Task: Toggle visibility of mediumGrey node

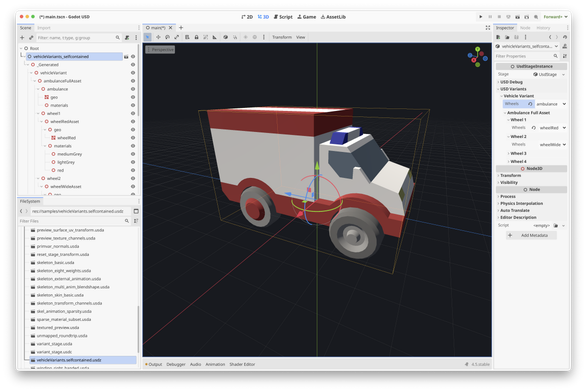Action: (133, 154)
